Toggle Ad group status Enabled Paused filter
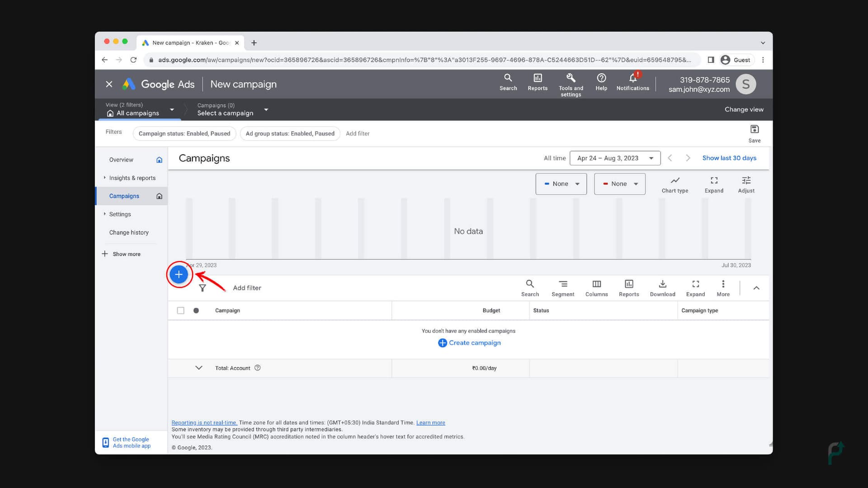This screenshot has height=488, width=868. click(x=290, y=133)
